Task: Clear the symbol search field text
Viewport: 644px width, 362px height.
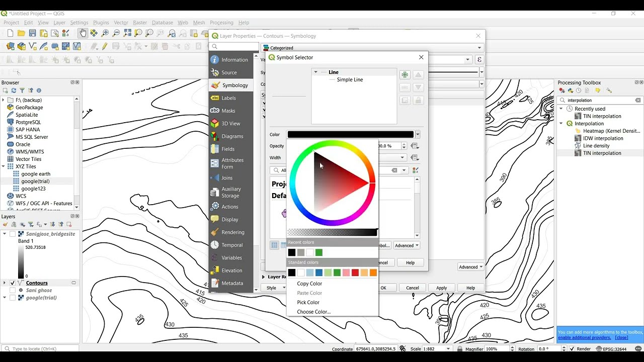Action: point(394,170)
